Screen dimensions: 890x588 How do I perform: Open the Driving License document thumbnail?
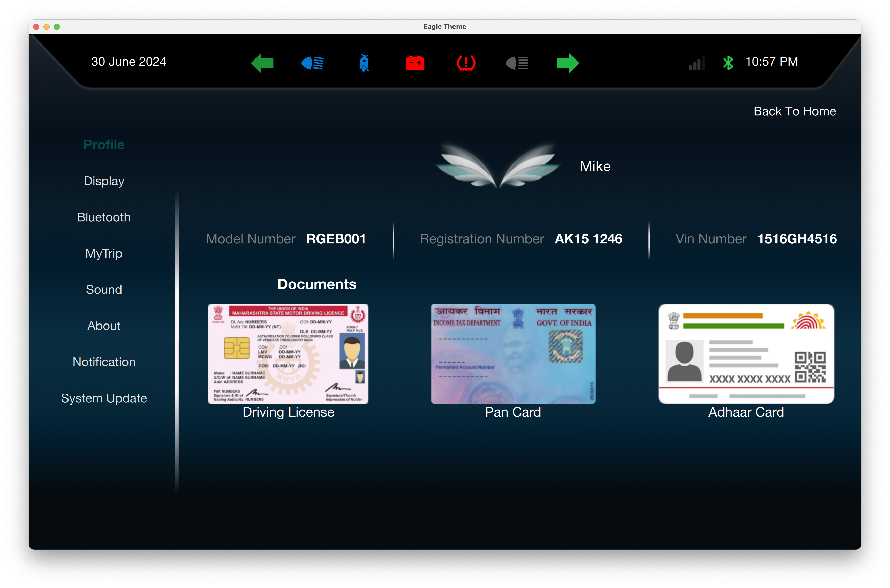point(288,354)
